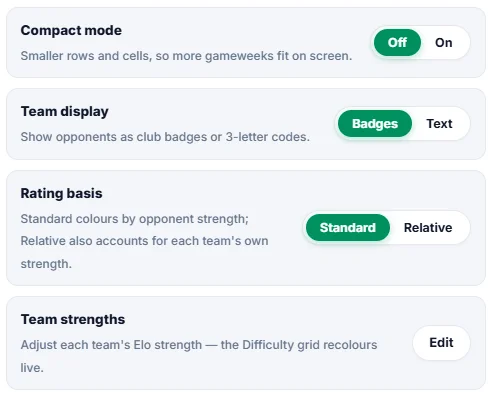Turn Compact mode On

coord(443,43)
